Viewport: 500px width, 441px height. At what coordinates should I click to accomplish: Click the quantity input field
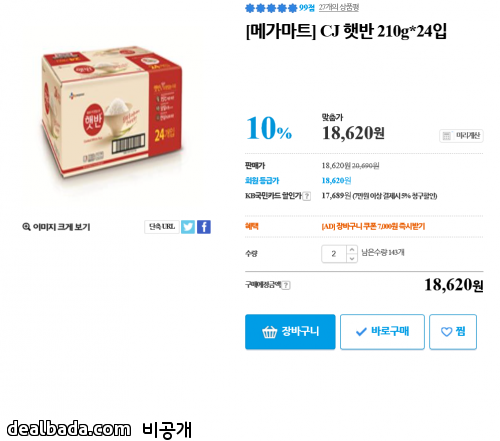click(x=334, y=254)
